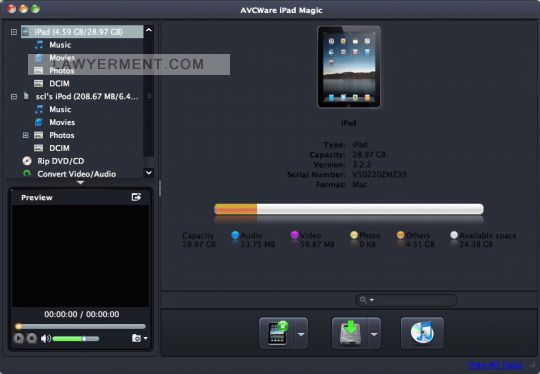Click the Rip DVD/CD disc icon
The image size is (540, 374).
pyautogui.click(x=27, y=161)
